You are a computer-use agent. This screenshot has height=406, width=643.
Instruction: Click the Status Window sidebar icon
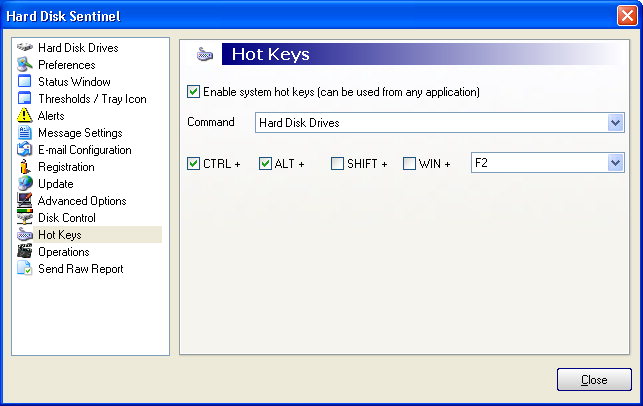(25, 82)
